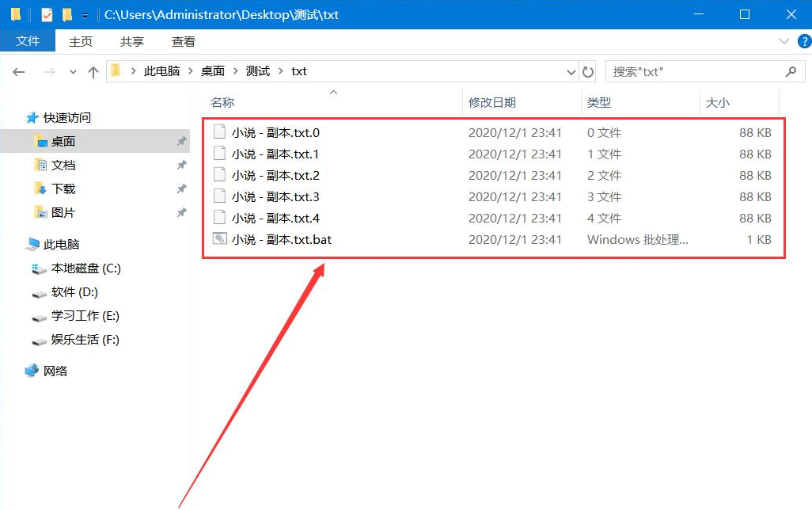Expand address bar history dropdown
812x510 pixels.
click(571, 72)
